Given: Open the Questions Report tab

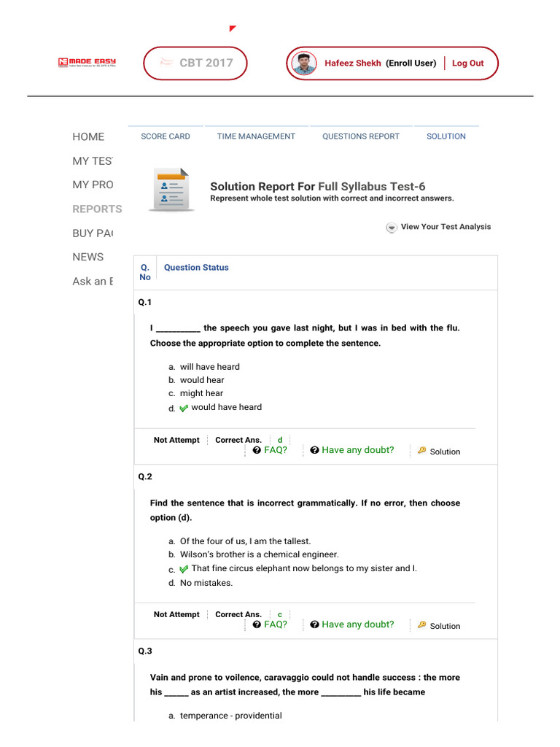Looking at the screenshot, I should [361, 136].
